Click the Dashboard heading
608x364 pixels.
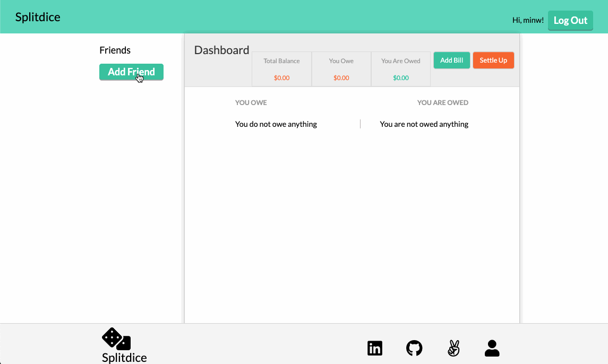[221, 50]
